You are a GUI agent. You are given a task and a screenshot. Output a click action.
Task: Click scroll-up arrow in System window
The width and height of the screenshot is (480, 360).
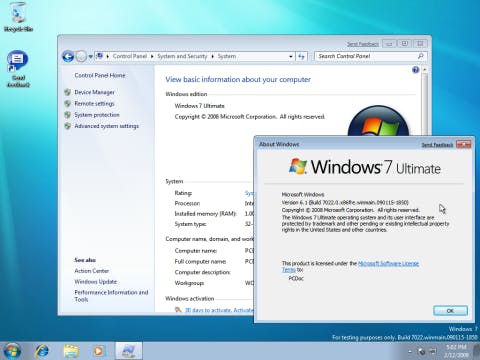click(x=424, y=70)
